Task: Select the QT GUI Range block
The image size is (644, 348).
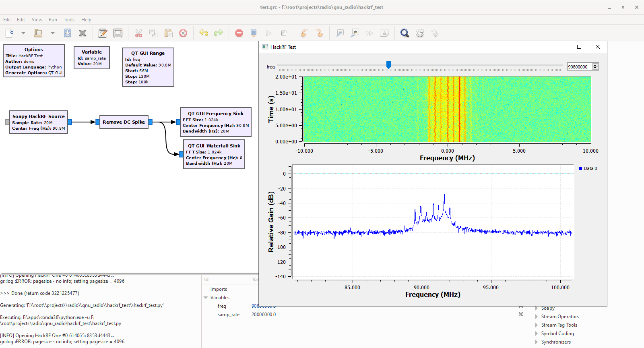Action: click(148, 67)
